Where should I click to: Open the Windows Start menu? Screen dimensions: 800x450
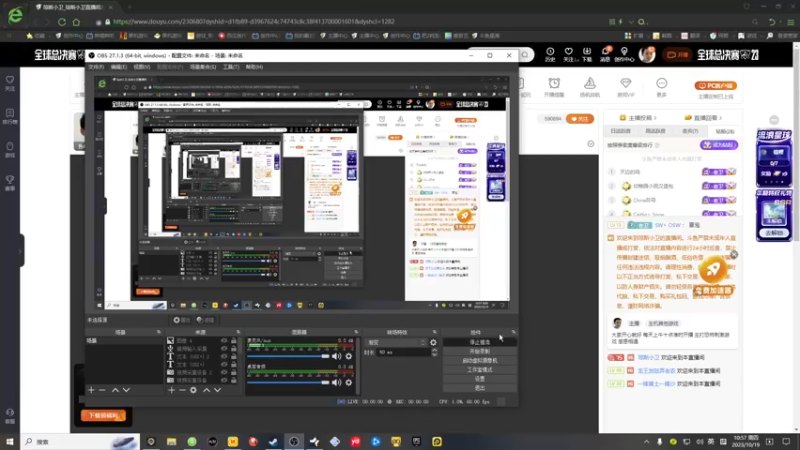[10, 442]
